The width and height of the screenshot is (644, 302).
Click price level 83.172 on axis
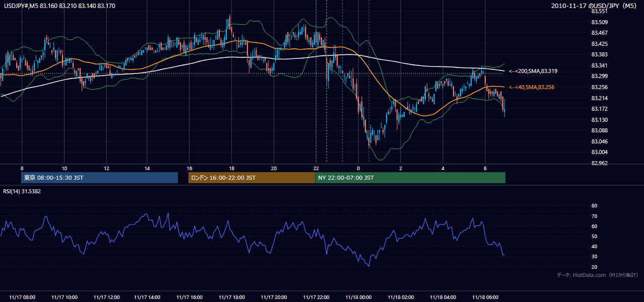tap(599, 109)
